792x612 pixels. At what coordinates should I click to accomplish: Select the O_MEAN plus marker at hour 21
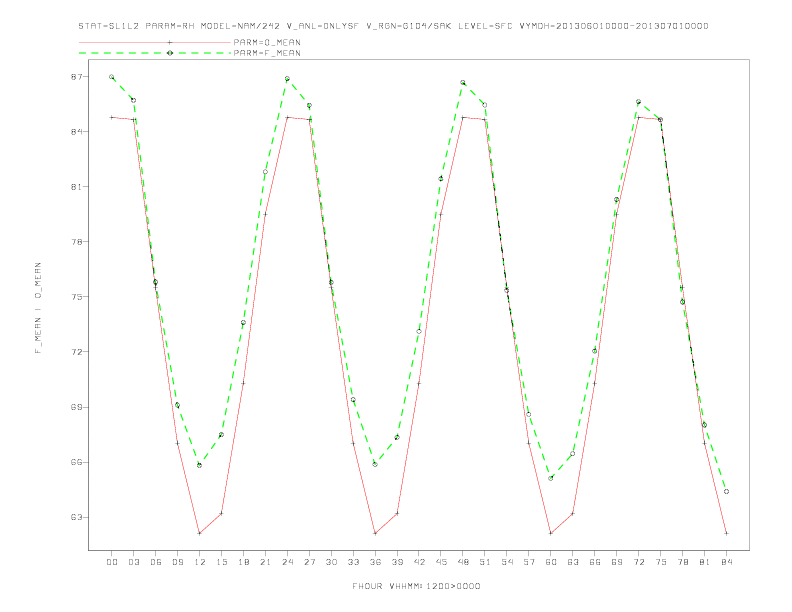[x=265, y=215]
